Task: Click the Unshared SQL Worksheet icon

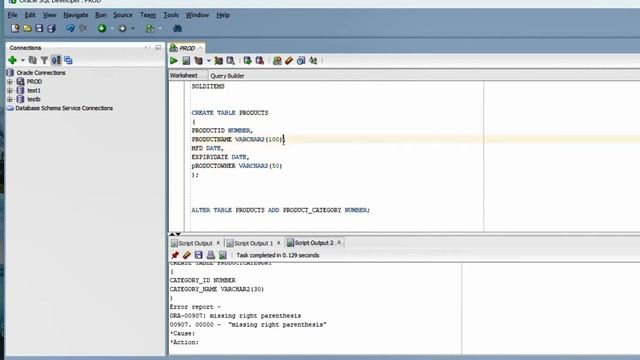Action: click(277, 61)
